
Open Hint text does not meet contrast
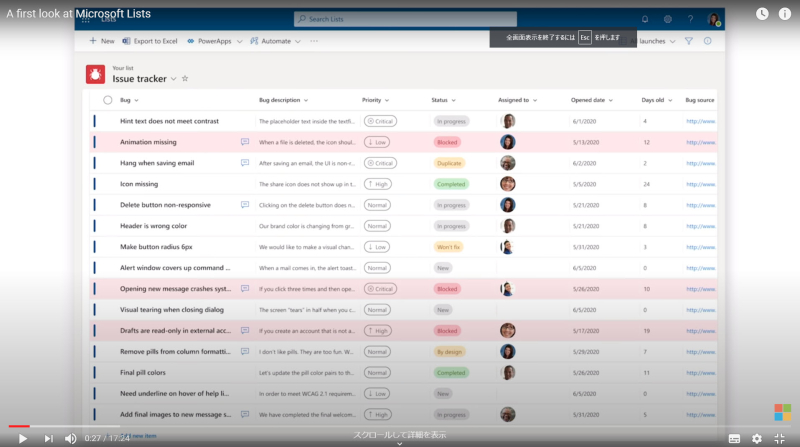(169, 121)
